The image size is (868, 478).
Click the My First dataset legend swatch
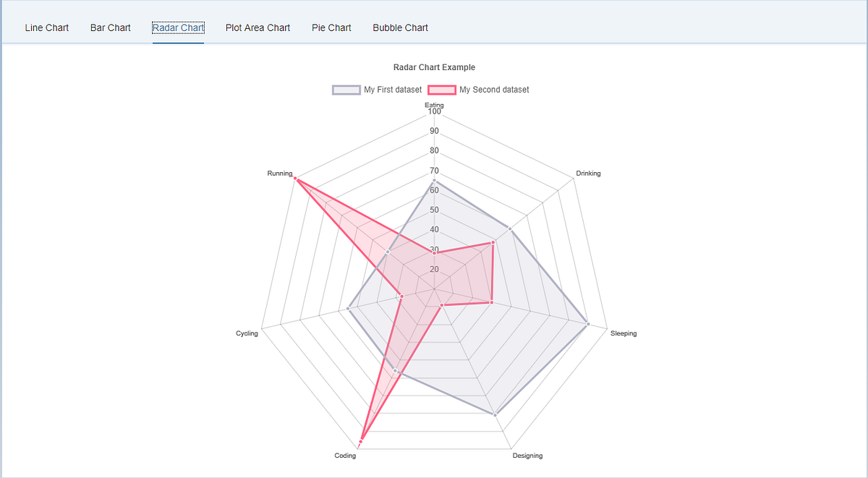(x=346, y=90)
